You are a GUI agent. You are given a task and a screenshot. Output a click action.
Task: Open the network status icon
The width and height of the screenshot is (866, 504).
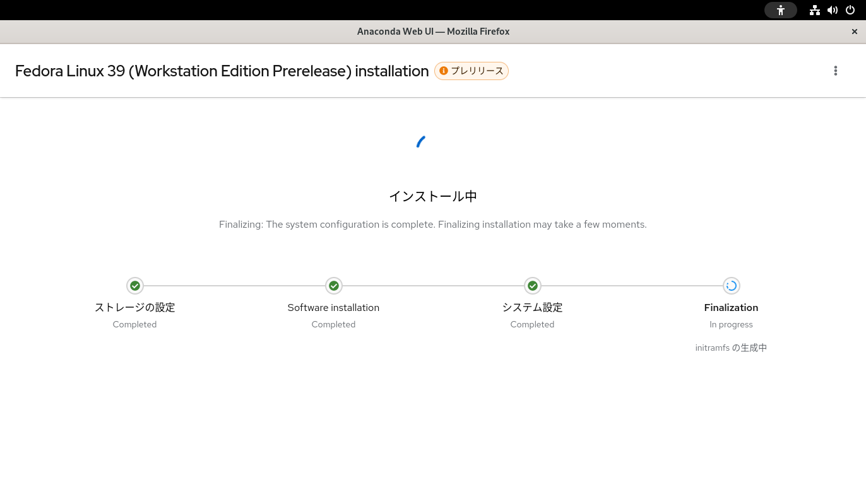point(815,10)
